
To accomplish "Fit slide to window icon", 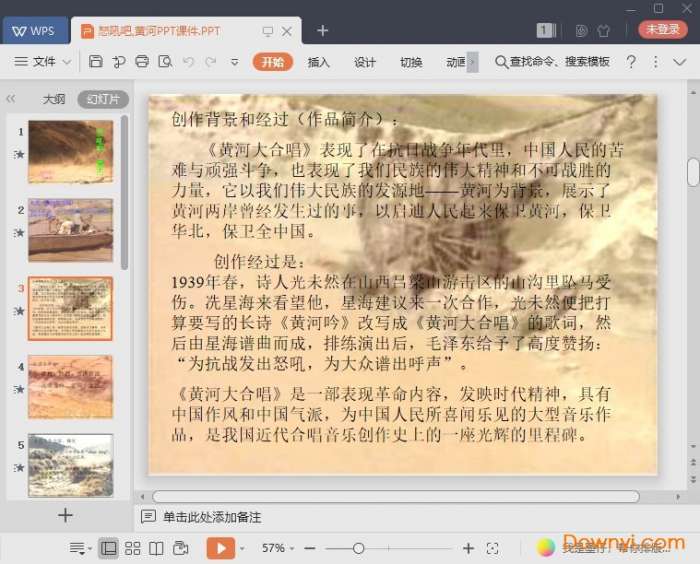I will coord(492,548).
